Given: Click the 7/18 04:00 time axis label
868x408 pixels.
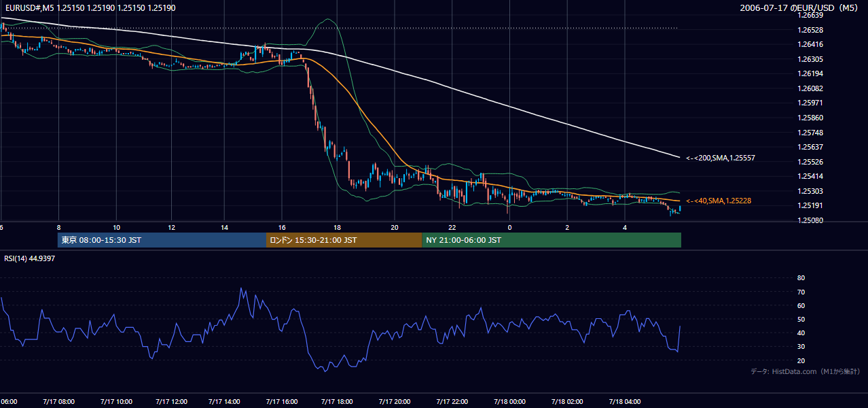Looking at the screenshot, I should coord(625,402).
